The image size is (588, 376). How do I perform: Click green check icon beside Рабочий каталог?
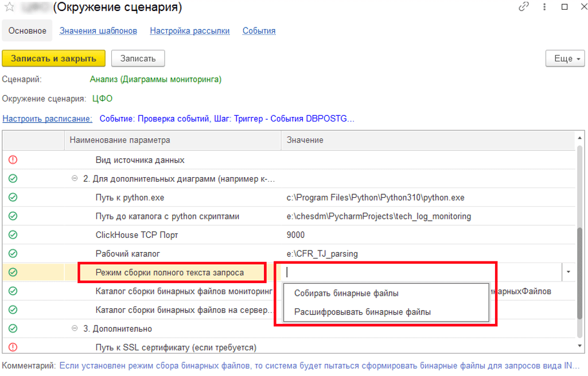point(13,253)
